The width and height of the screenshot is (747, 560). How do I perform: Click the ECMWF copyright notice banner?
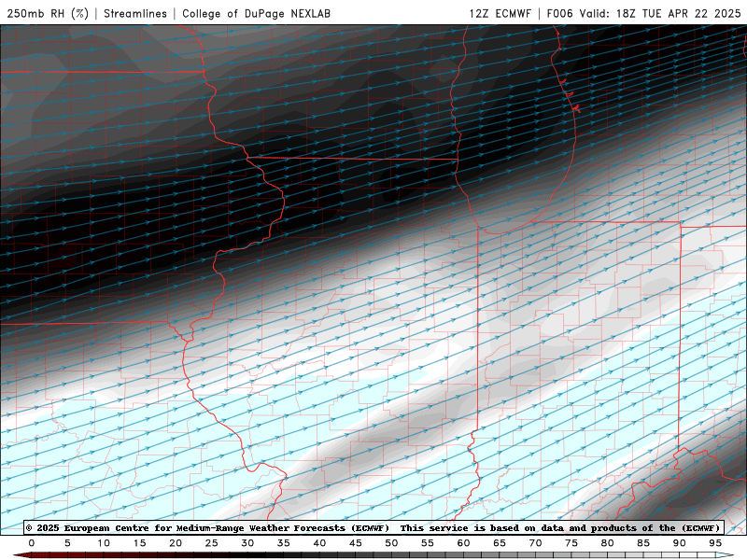click(x=373, y=527)
